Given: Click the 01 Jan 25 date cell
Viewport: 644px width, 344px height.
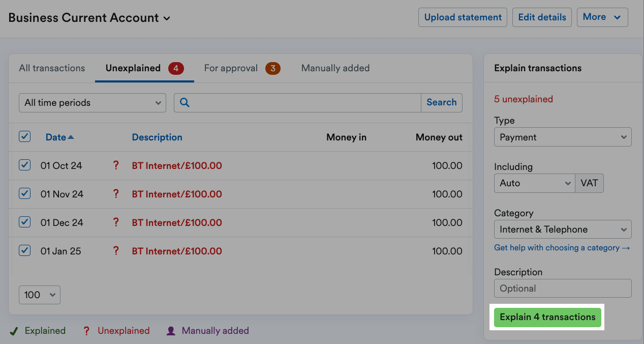Looking at the screenshot, I should click(60, 251).
